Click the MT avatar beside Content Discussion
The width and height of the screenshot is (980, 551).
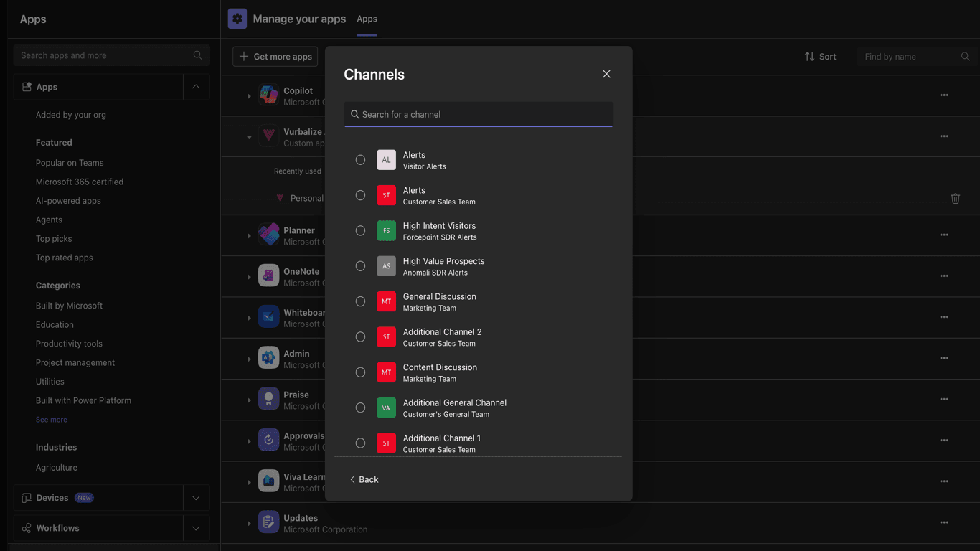click(386, 372)
